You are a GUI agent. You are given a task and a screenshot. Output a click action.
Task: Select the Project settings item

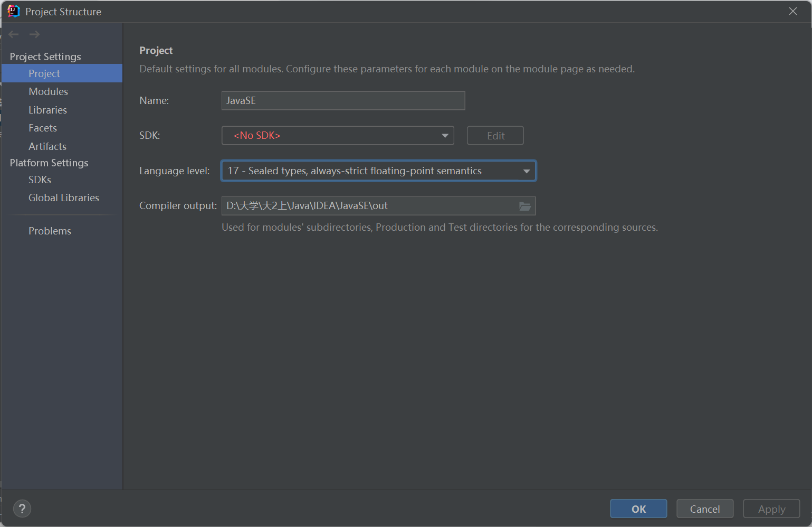(44, 73)
